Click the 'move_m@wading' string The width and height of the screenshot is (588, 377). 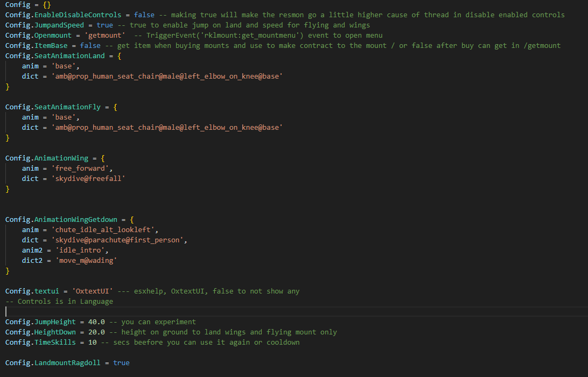86,260
